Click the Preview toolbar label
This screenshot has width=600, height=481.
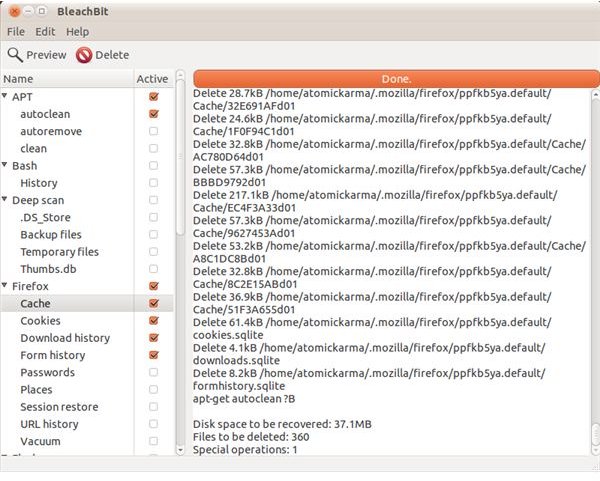pos(46,55)
